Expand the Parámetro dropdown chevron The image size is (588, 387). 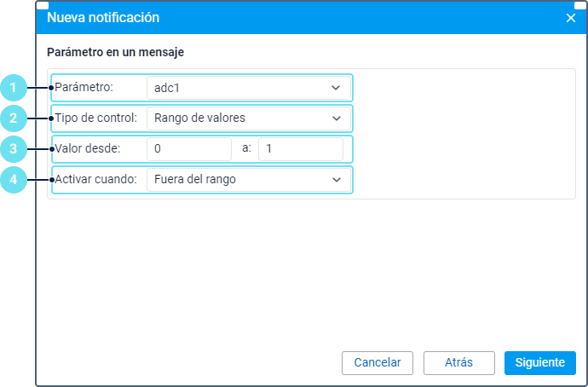336,88
